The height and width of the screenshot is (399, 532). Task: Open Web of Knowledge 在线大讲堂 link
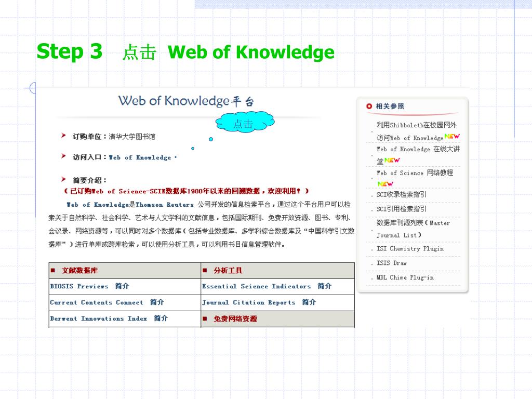(418, 154)
